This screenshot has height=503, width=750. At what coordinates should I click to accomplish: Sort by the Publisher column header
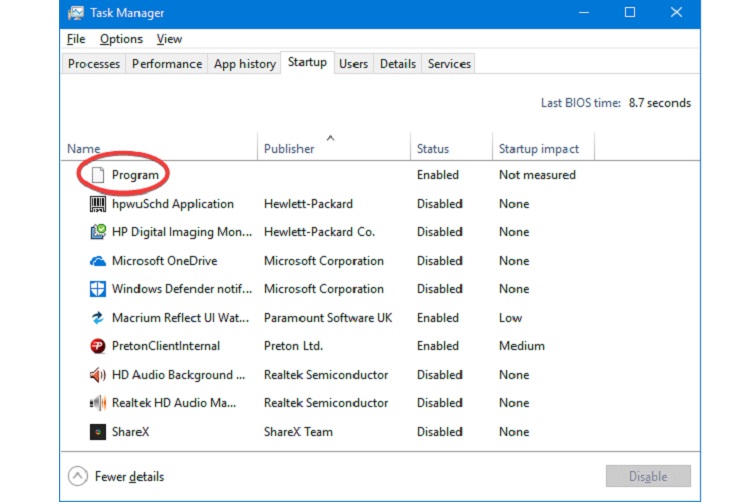click(x=289, y=149)
